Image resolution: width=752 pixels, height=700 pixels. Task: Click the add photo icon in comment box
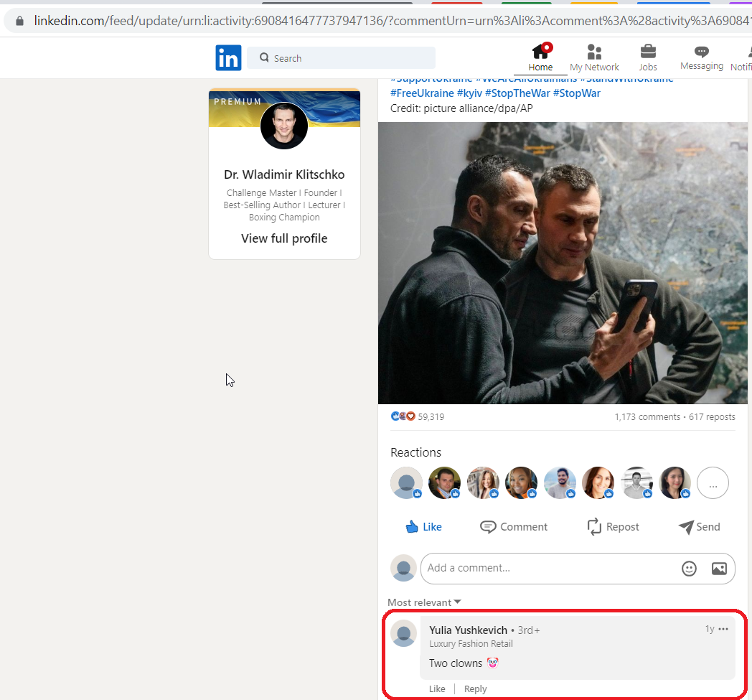tap(719, 569)
